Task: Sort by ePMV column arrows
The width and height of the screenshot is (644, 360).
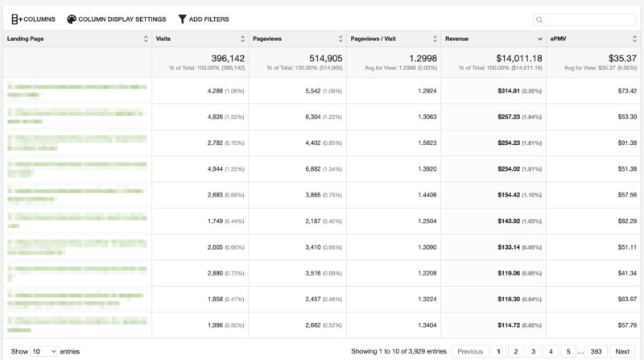Action: click(x=636, y=38)
